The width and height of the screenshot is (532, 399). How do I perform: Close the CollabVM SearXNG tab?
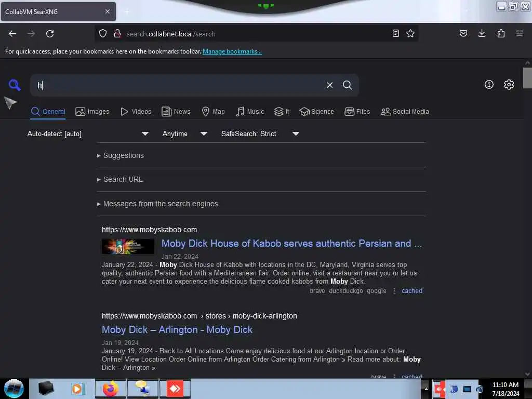[107, 11]
